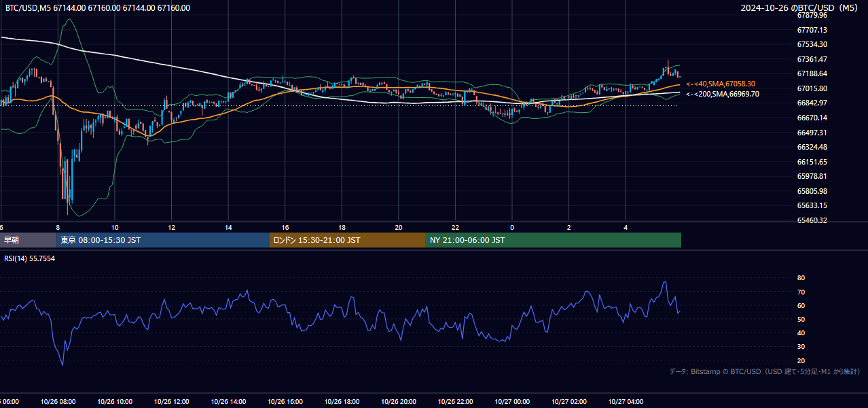
Task: Click hour tick 2 under the price chart
Action: point(569,227)
